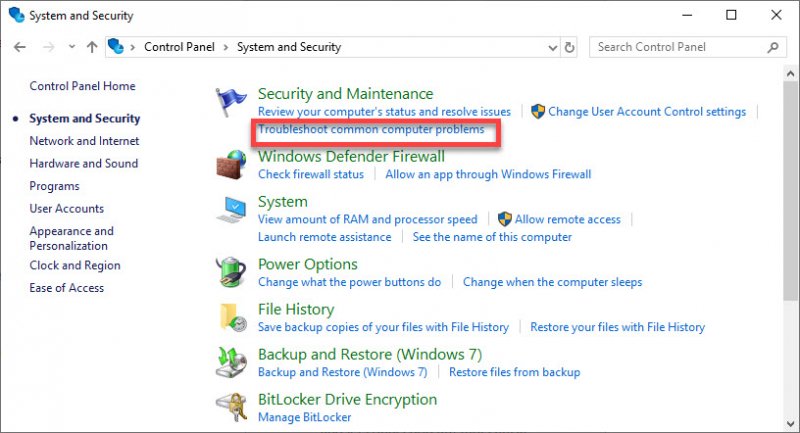Click the Search Control Panel field
800x433 pixels.
tap(680, 47)
